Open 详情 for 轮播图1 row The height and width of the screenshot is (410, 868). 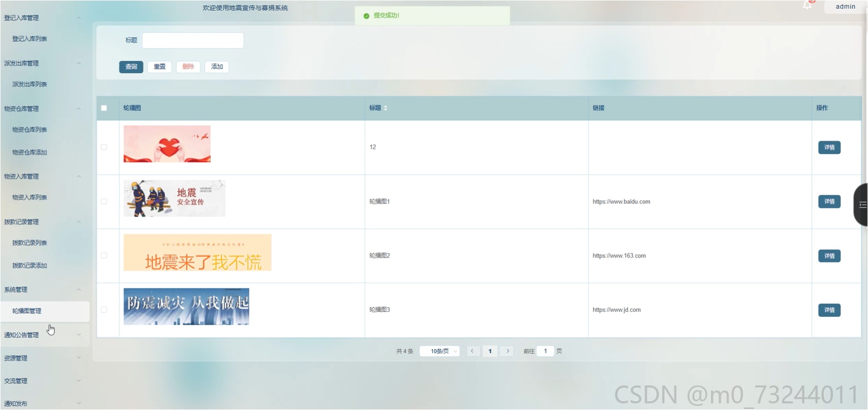[829, 201]
